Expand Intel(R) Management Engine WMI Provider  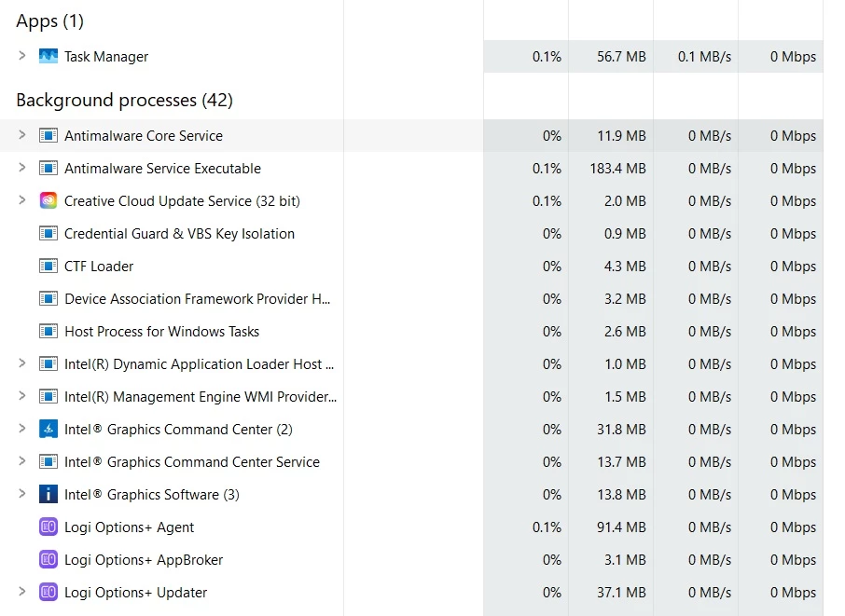coord(22,396)
